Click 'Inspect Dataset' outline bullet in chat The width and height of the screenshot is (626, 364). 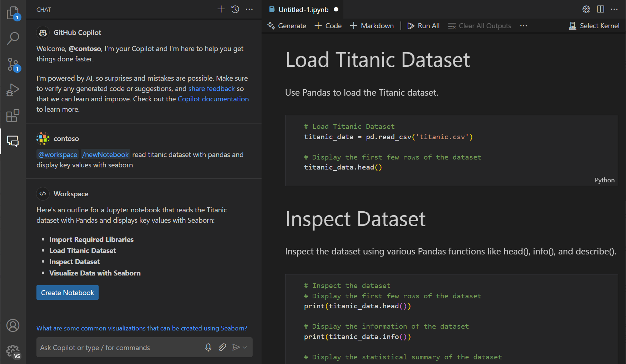(x=74, y=262)
